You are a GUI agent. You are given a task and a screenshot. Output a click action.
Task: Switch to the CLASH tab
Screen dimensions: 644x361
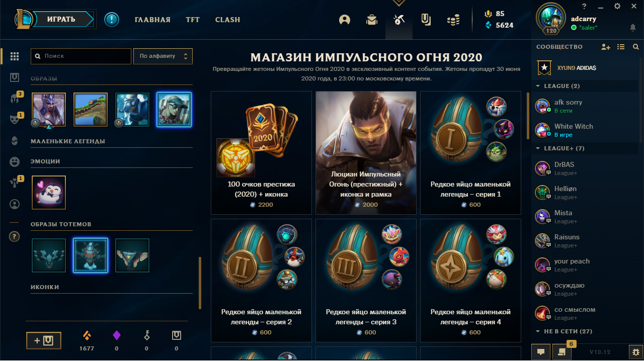coord(227,20)
